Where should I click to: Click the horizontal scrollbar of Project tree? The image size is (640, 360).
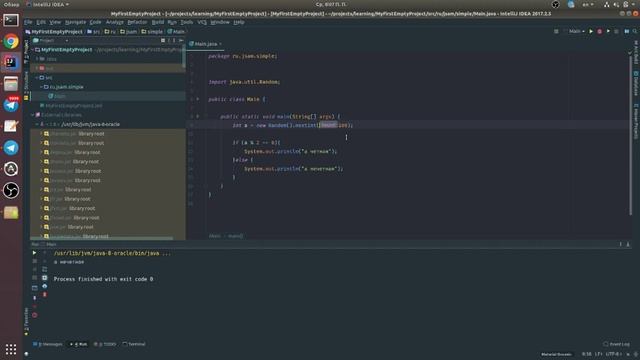click(102, 238)
